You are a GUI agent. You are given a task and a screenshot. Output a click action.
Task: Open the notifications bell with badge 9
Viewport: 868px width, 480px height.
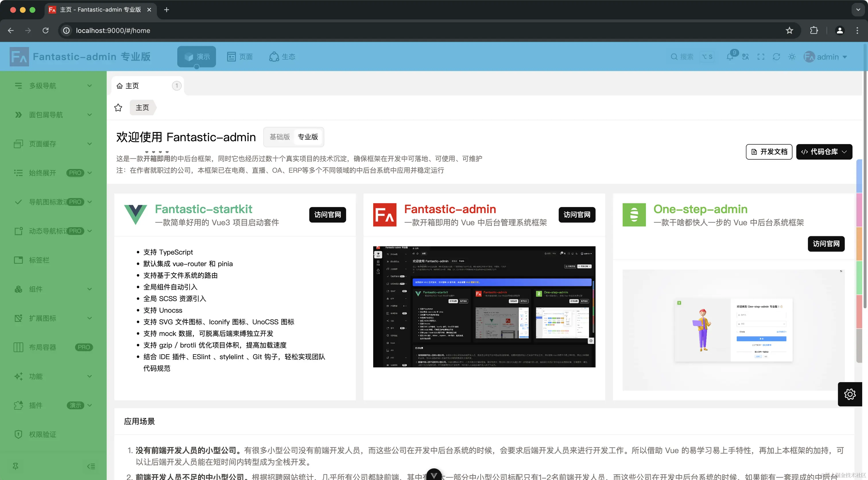click(730, 57)
